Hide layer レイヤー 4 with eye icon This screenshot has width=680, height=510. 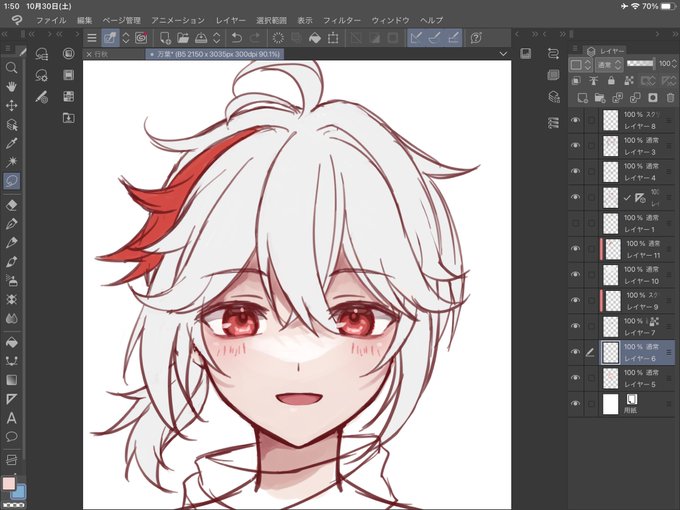(x=575, y=171)
